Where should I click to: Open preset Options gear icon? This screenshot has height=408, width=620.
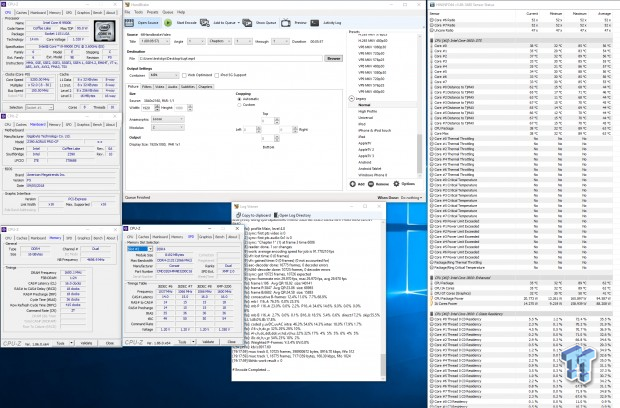[397, 184]
